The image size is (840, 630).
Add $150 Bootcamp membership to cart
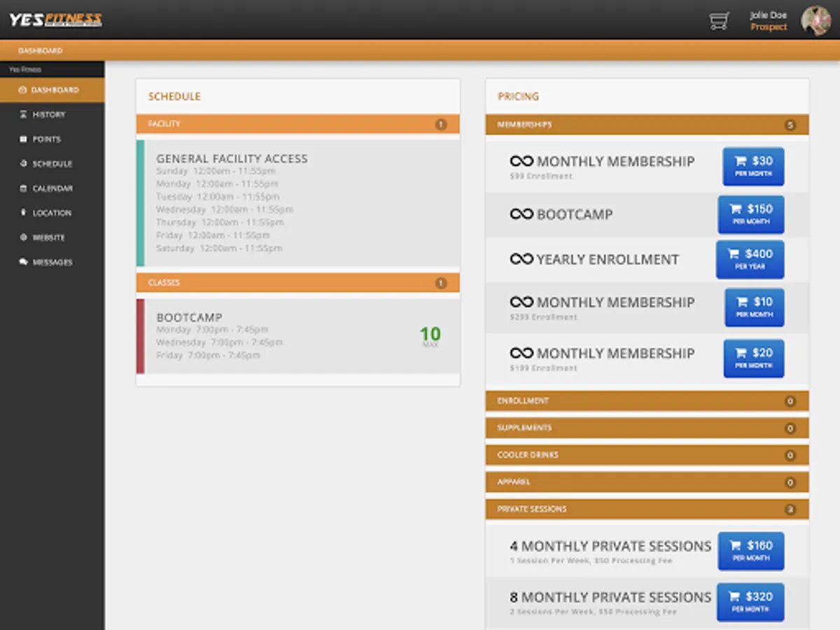pyautogui.click(x=751, y=214)
